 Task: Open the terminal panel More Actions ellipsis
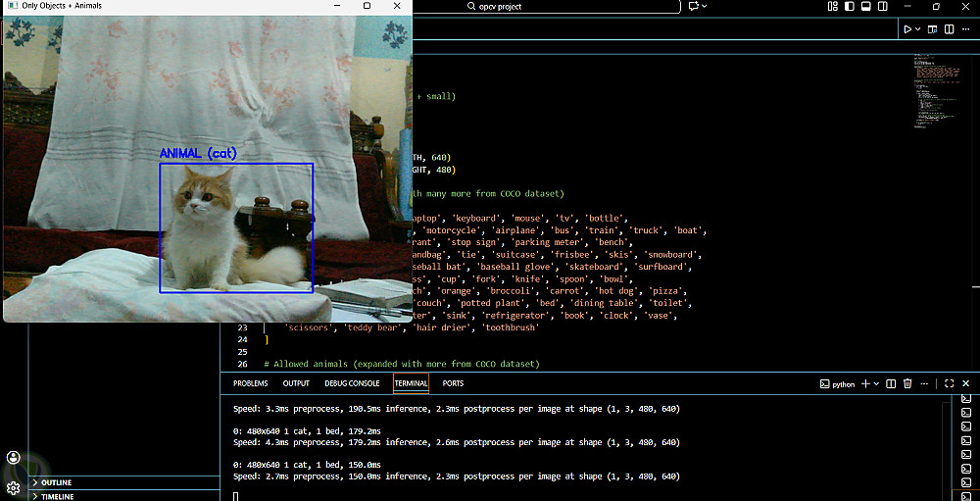924,383
